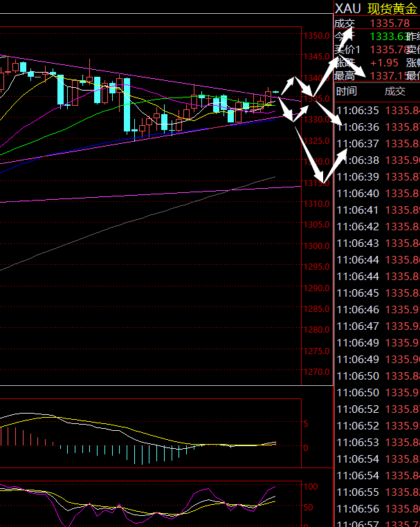Viewport: 420px width, 527px height.
Task: Select the tick row at 11:06:53
Action: pos(378,443)
